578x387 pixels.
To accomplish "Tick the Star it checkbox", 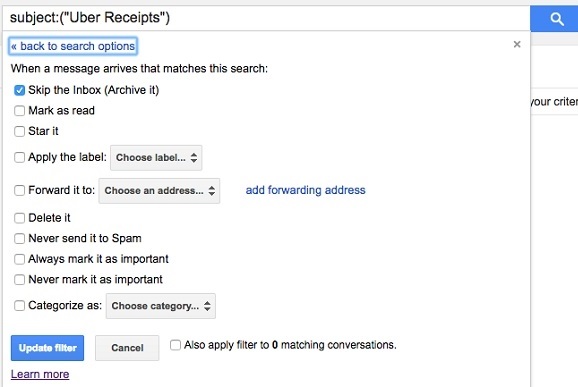I will (x=19, y=131).
